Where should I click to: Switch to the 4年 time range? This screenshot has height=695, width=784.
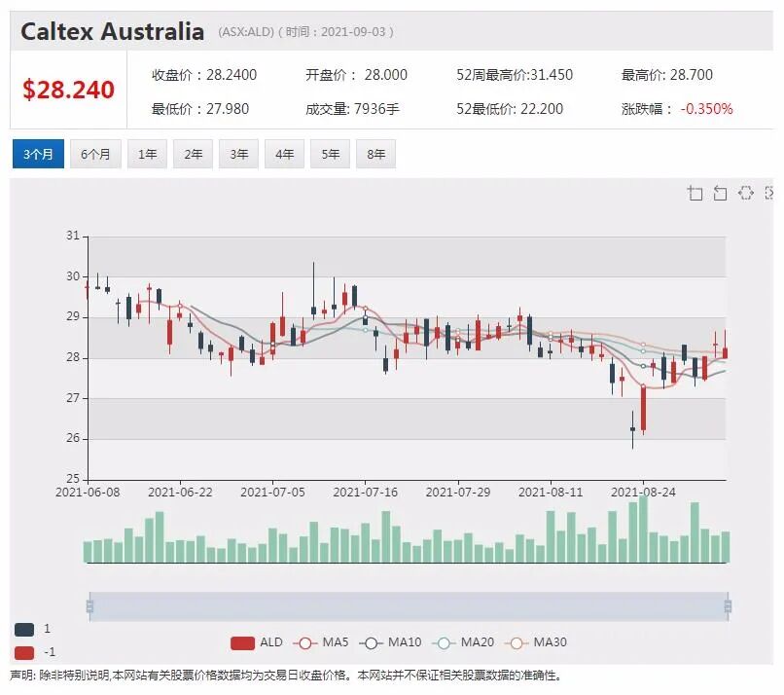284,154
